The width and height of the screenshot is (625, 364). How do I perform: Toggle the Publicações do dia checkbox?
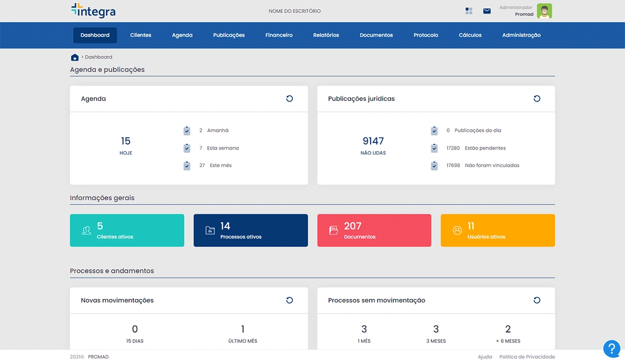pos(434,130)
